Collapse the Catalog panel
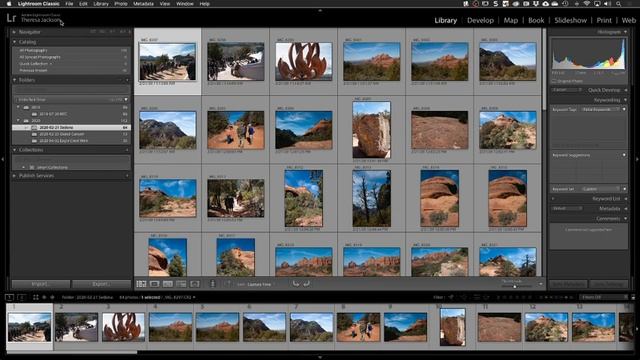Screen dimensions: 640x360 point(14,42)
